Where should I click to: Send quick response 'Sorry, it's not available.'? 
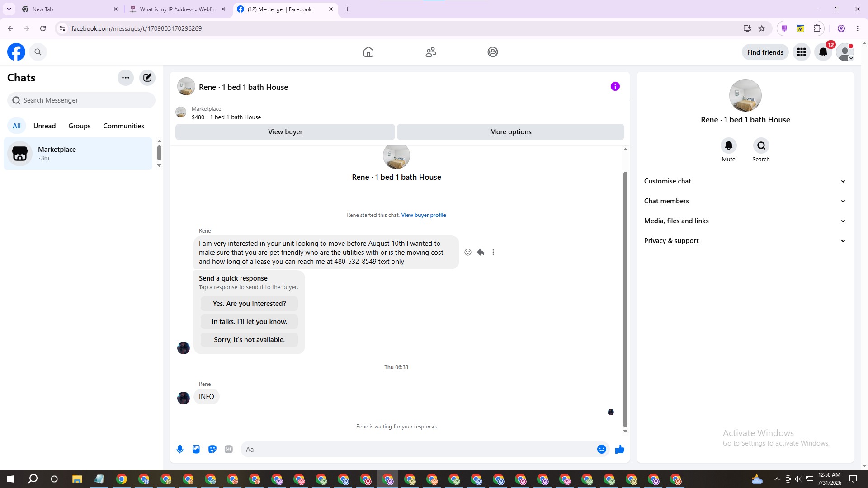pyautogui.click(x=250, y=340)
